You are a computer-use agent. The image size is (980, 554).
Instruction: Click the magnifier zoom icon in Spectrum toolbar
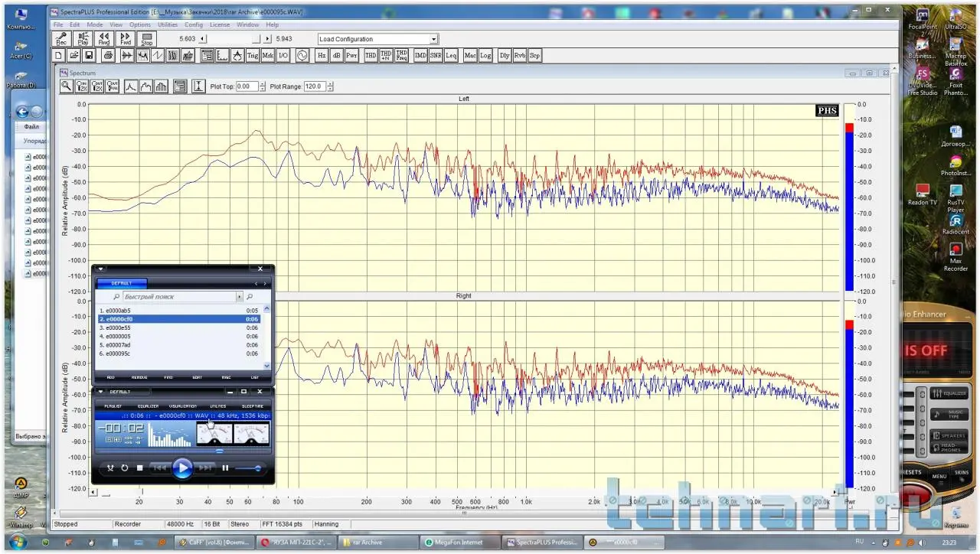(67, 86)
